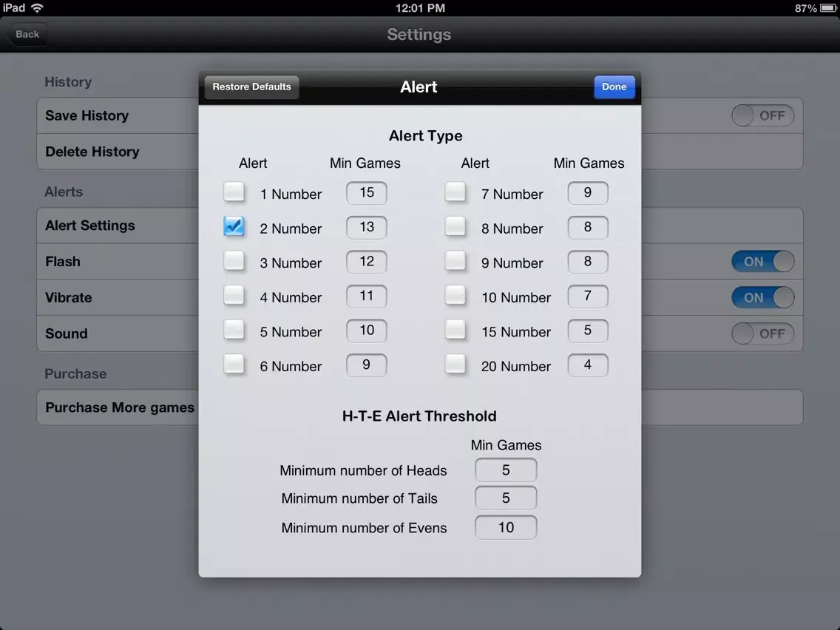Edit Min Games field for 1 Number

pos(367,193)
